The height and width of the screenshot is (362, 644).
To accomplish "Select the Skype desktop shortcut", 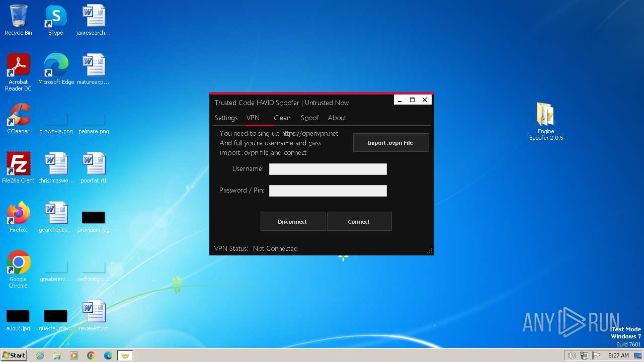I will click(x=56, y=20).
